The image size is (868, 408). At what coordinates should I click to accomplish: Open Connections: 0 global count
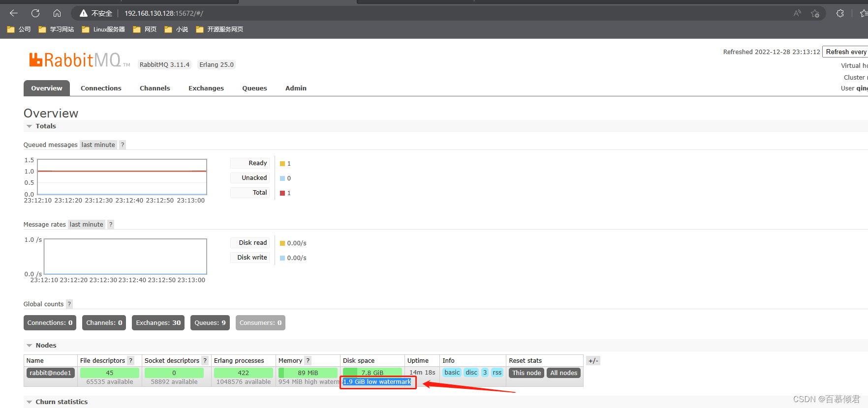[50, 322]
